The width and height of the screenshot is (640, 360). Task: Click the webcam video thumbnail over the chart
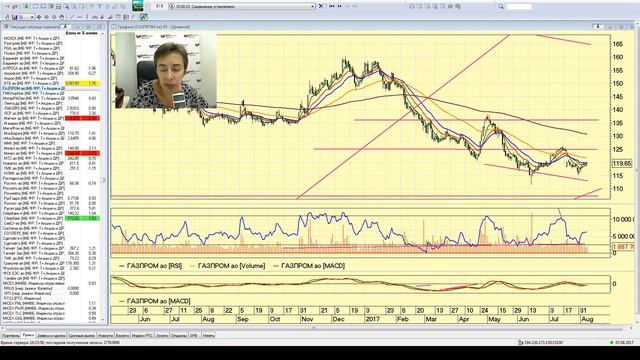pyautogui.click(x=166, y=71)
